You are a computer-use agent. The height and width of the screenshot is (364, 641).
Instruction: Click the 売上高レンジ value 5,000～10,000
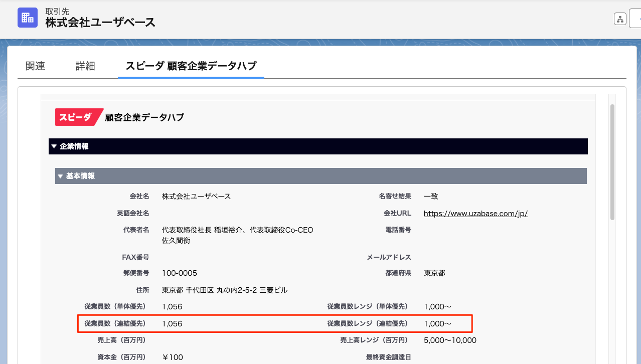tap(450, 340)
